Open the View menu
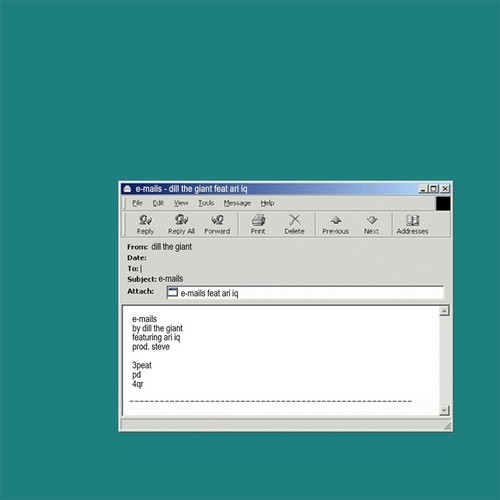Screen dimensions: 500x500 [x=181, y=203]
